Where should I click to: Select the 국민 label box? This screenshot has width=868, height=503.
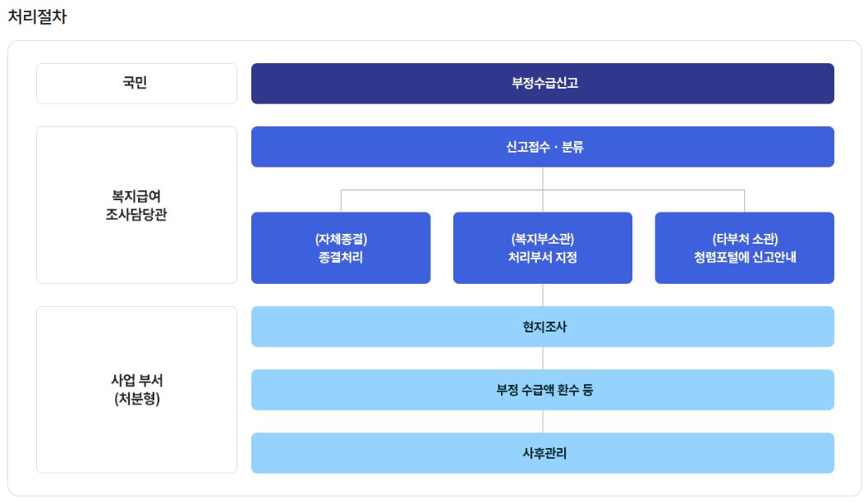(135, 83)
